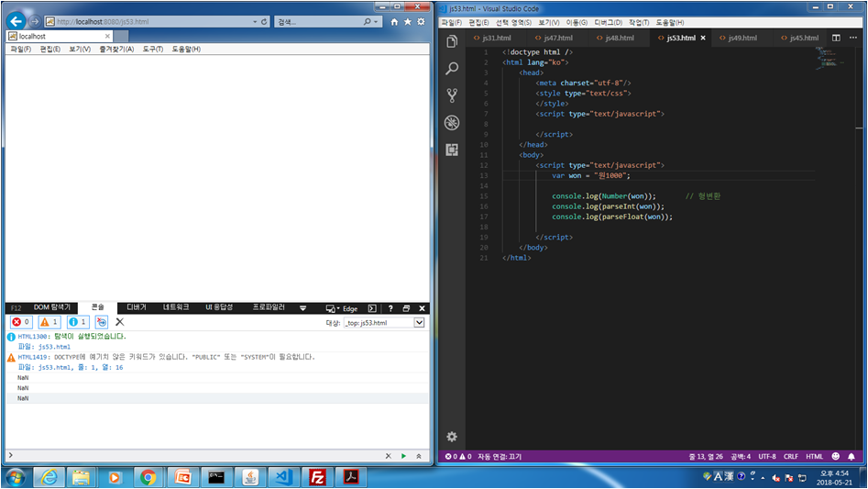The width and height of the screenshot is (868, 489).
Task: Close the js53.html editor tab
Action: click(703, 38)
